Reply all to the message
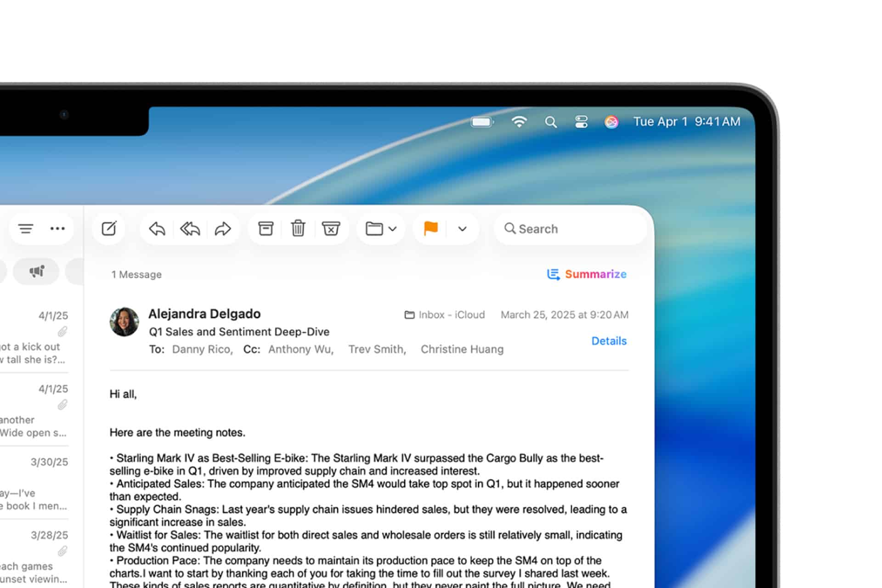Screen dimensions: 882x588 (x=190, y=228)
